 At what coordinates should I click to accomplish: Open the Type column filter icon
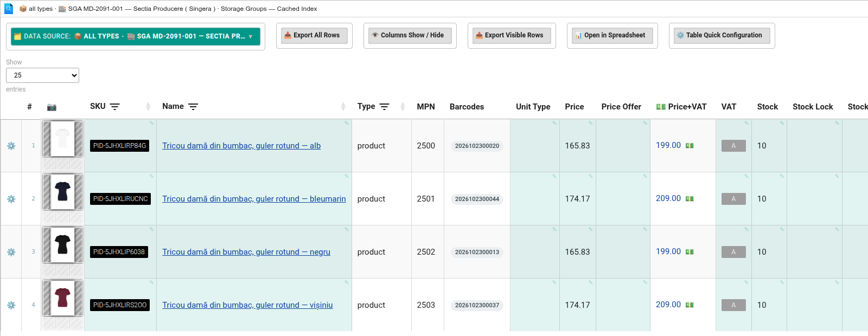(x=385, y=107)
